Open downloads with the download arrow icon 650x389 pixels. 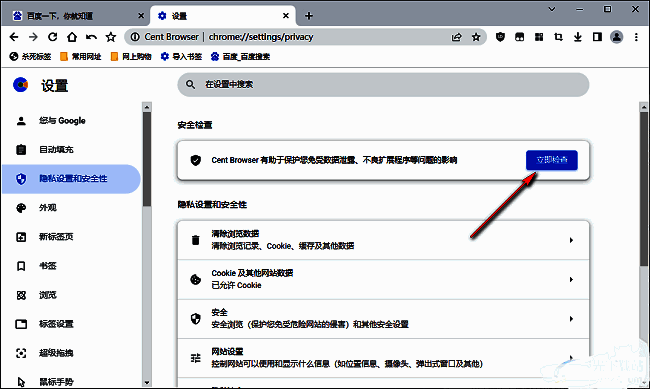577,37
